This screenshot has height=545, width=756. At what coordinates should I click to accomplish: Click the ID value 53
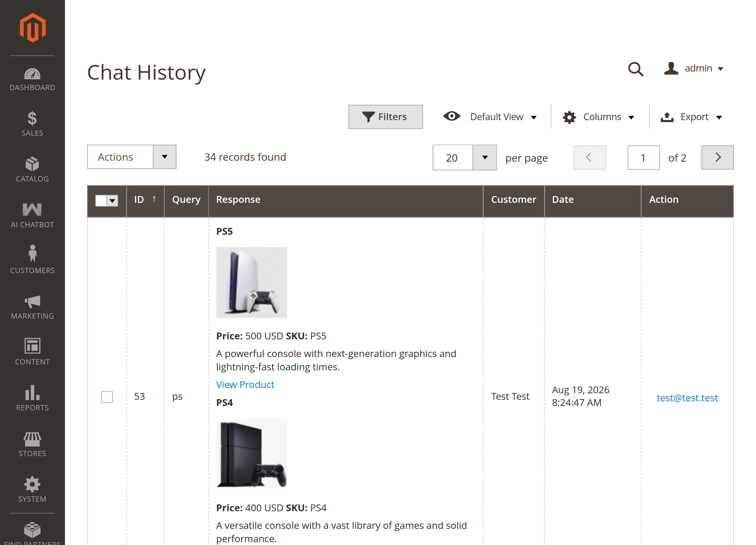(x=139, y=396)
